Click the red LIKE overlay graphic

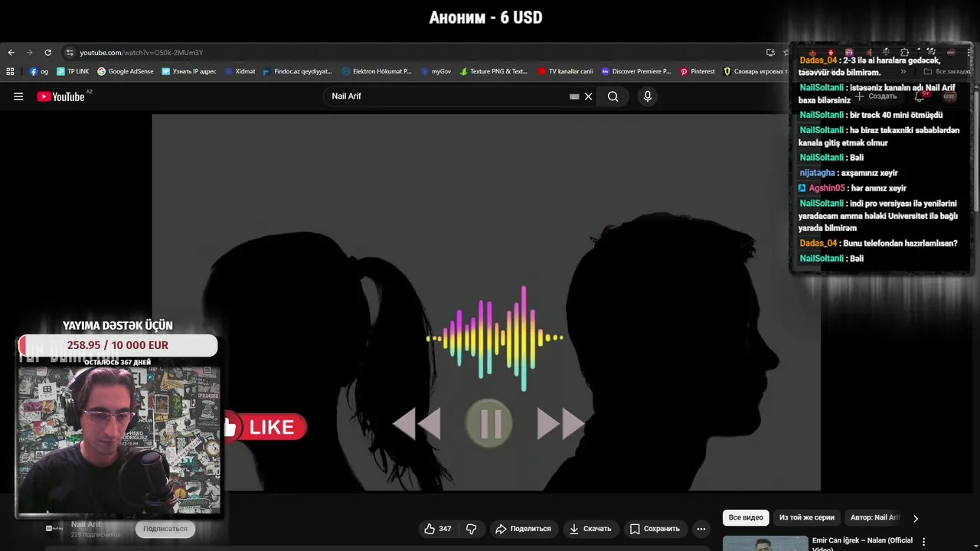point(266,427)
